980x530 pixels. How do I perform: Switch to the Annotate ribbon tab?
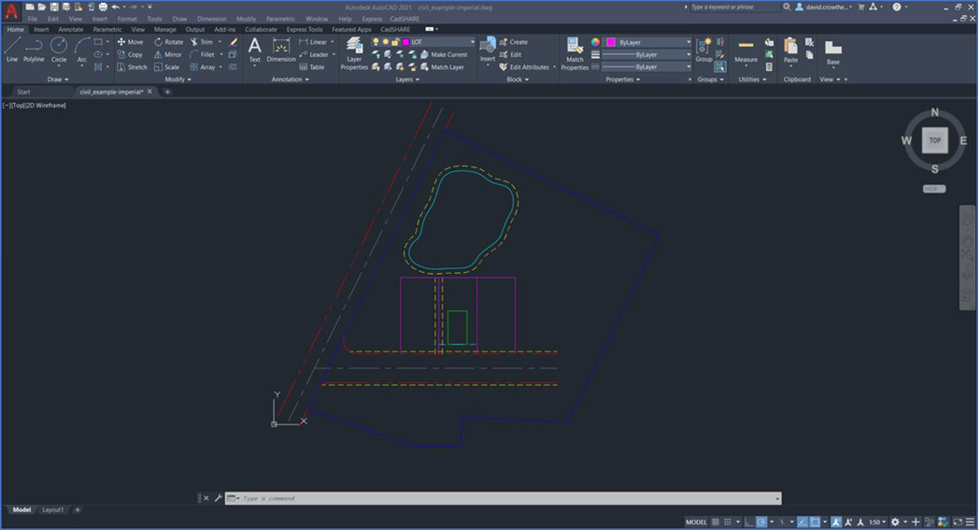[71, 29]
